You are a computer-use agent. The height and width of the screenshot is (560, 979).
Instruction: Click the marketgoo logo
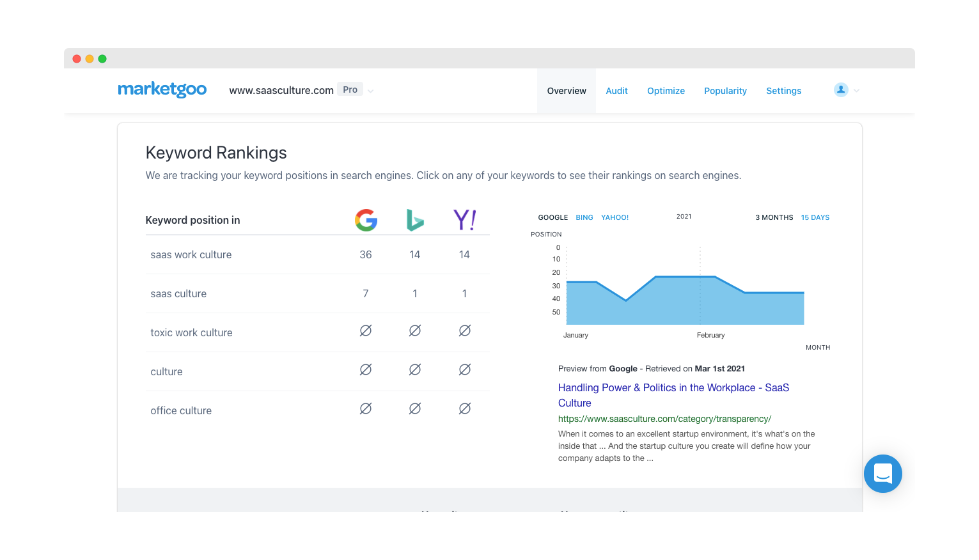tap(162, 89)
